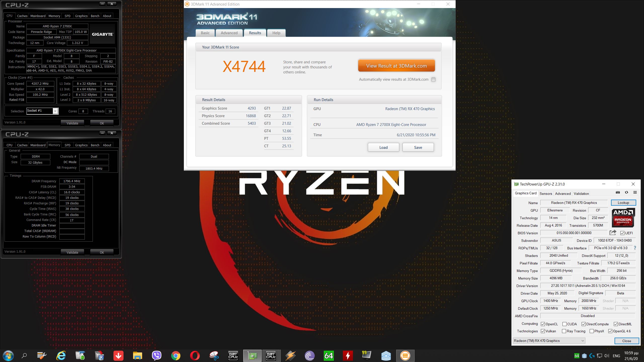Click the Driver Version field in GPU-Z
Viewport: 644px width, 362px height.
(588, 286)
